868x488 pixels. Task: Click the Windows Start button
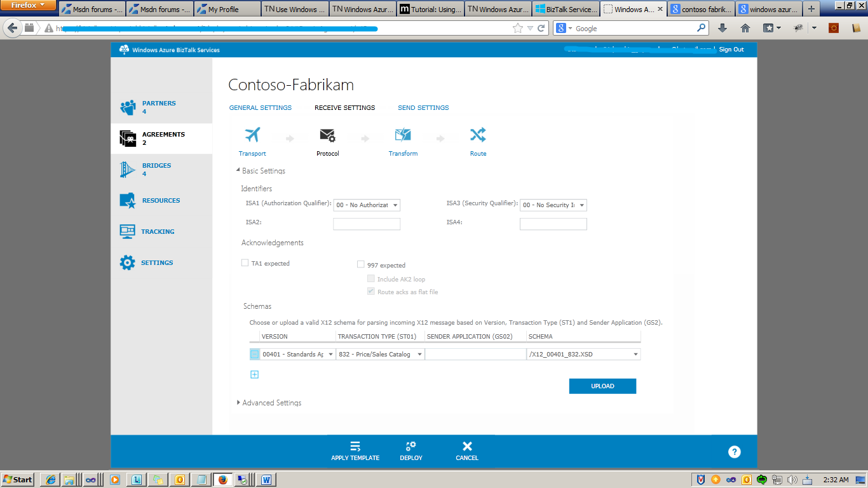click(18, 480)
